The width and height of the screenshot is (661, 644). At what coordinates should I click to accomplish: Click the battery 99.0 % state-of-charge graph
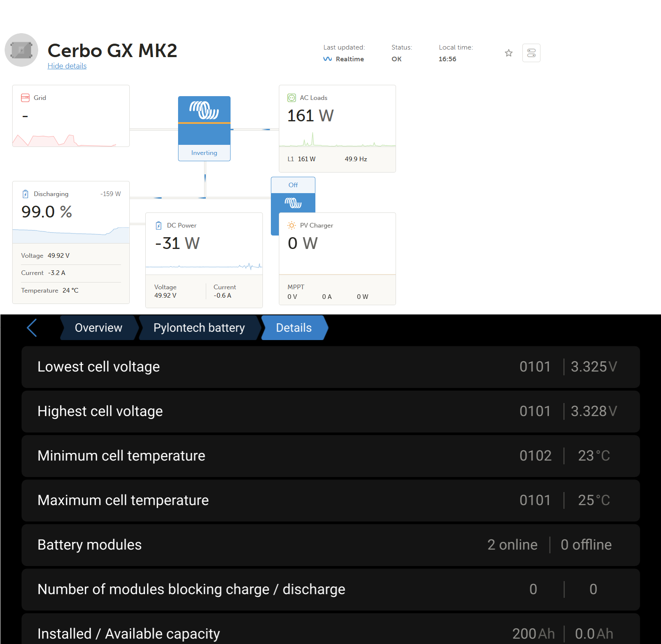71,234
